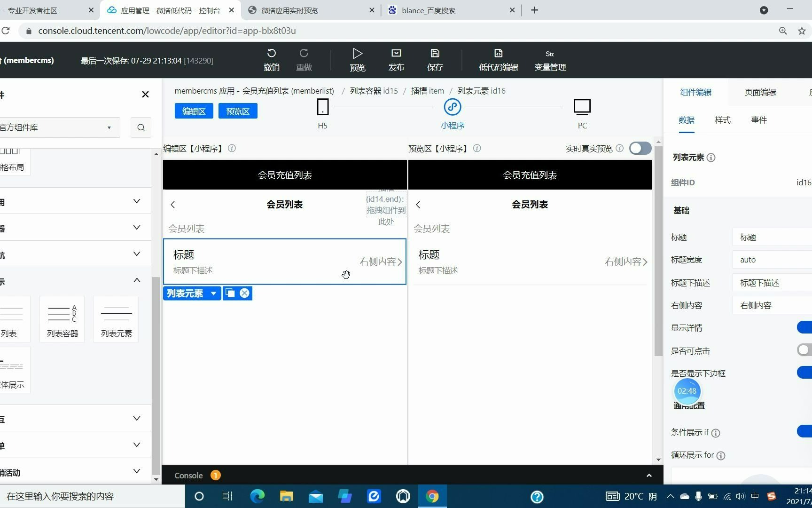Switch to PC monitor icon
Viewport: 812px width, 508px height.
point(582,107)
